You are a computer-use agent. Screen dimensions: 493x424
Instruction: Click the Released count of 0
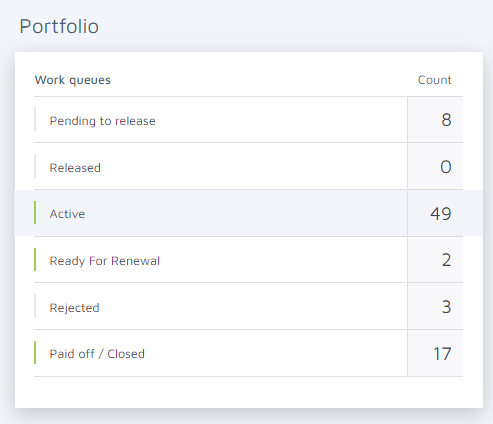[446, 167]
